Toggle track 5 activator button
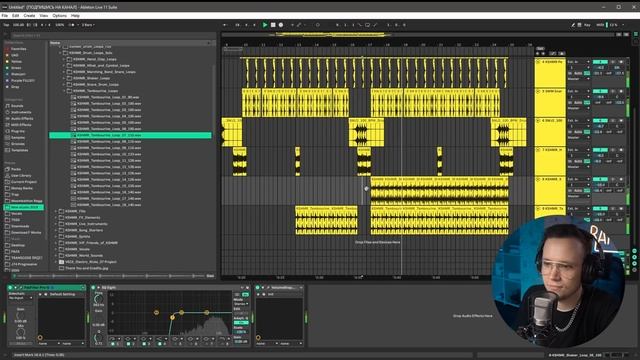The width and height of the screenshot is (640, 360). click(600, 91)
